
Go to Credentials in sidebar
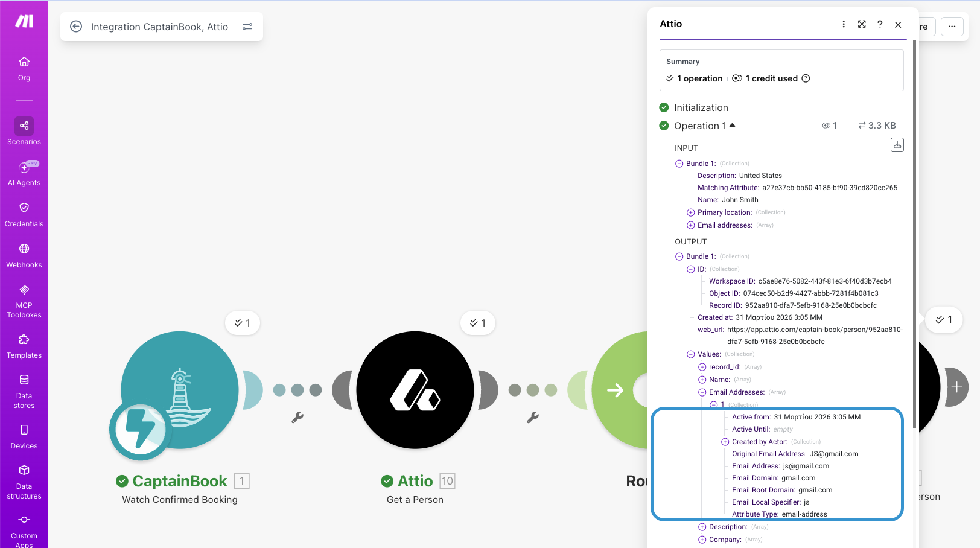(x=24, y=215)
